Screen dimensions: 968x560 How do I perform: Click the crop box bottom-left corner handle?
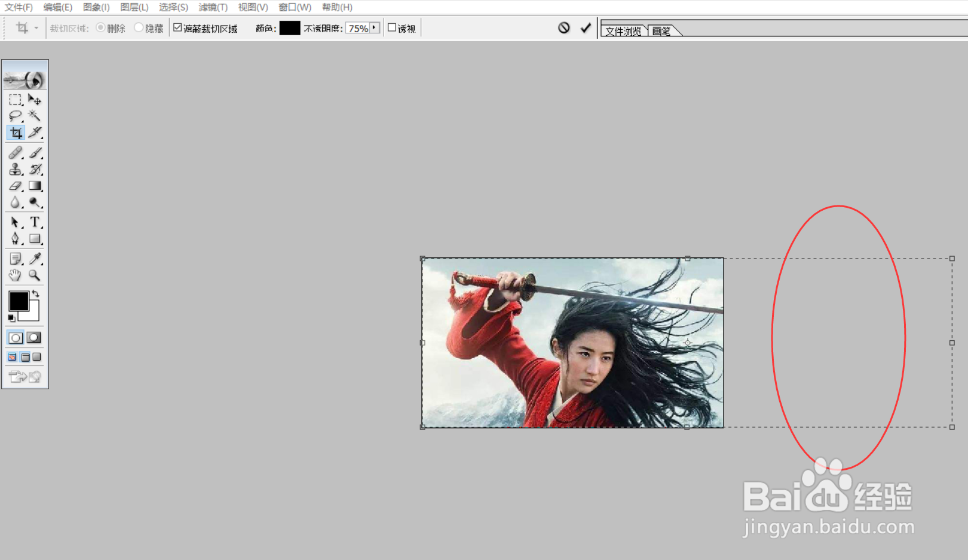423,427
